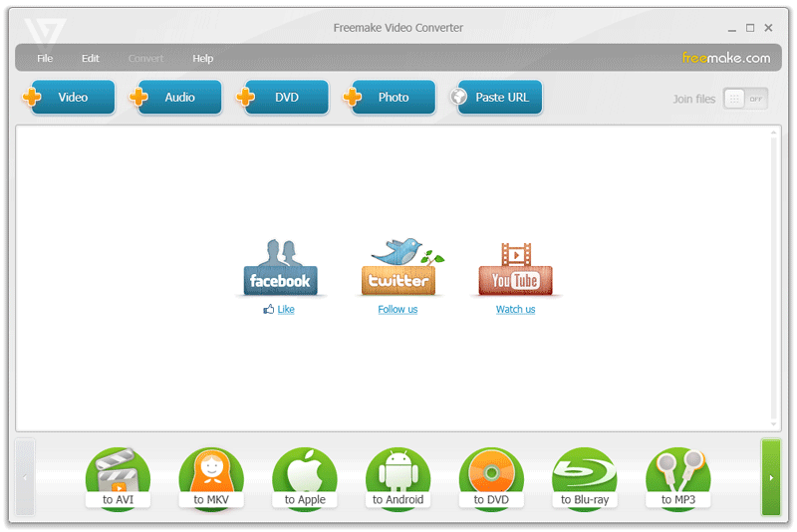797x532 pixels.
Task: Click the thumbs-up icon beside Like
Action: click(x=268, y=309)
